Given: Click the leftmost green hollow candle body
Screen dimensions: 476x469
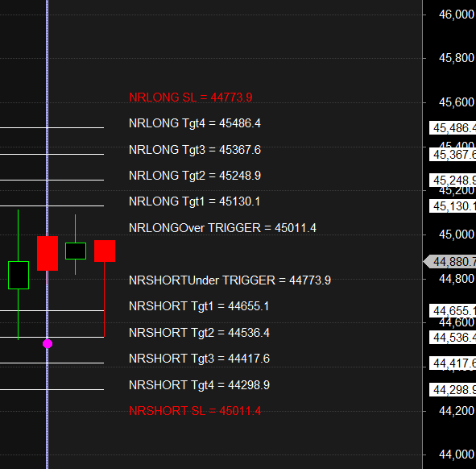Looking at the screenshot, I should coord(19,276).
